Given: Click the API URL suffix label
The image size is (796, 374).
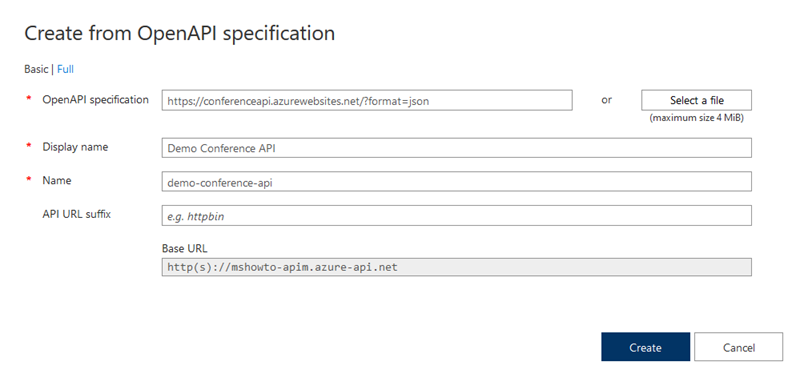Looking at the screenshot, I should (77, 214).
